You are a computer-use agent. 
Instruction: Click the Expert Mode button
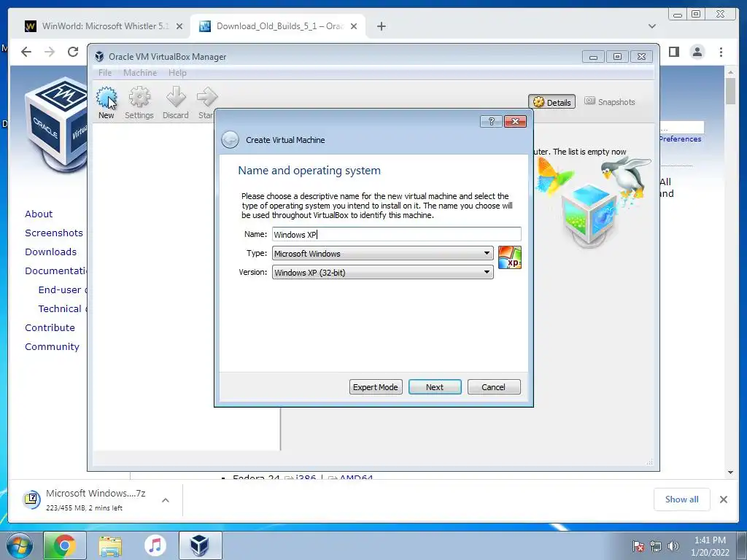tap(376, 387)
